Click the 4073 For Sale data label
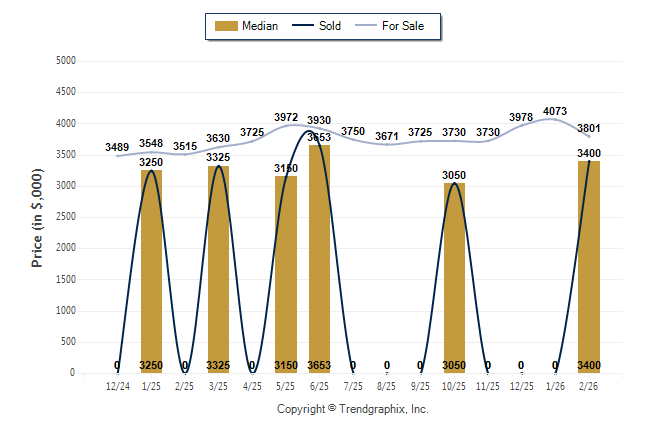The height and width of the screenshot is (434, 646). click(555, 111)
